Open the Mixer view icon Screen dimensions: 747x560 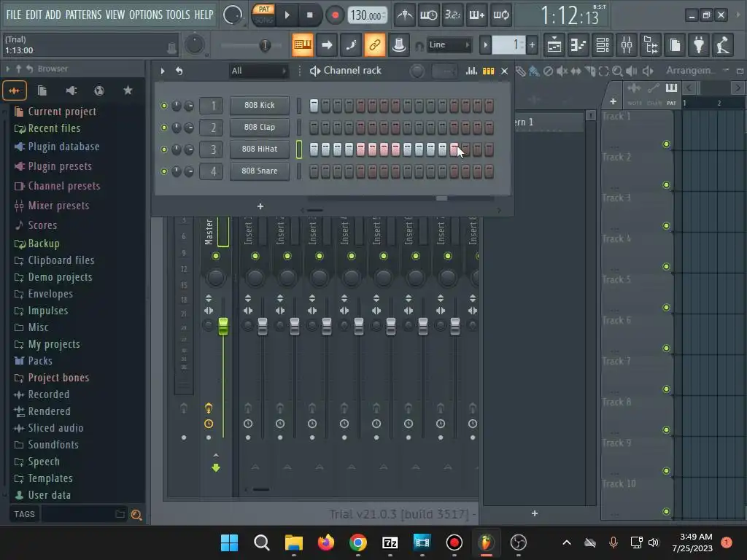[627, 45]
